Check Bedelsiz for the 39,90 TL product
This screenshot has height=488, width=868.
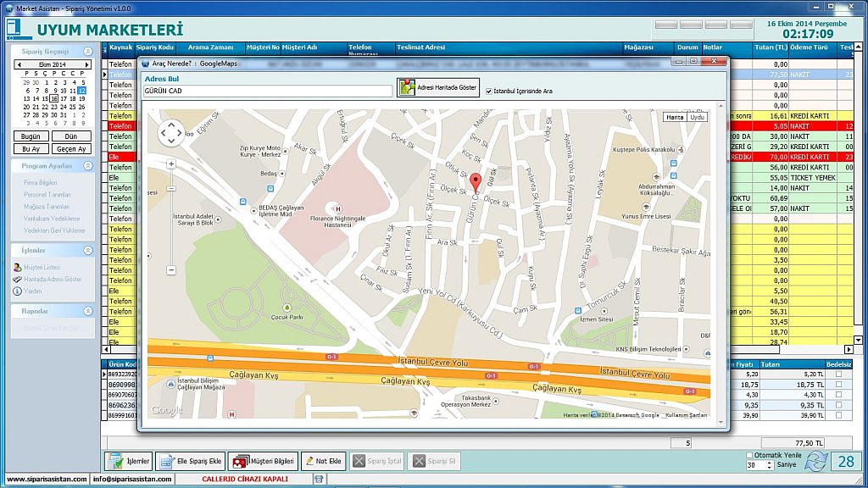[x=838, y=415]
